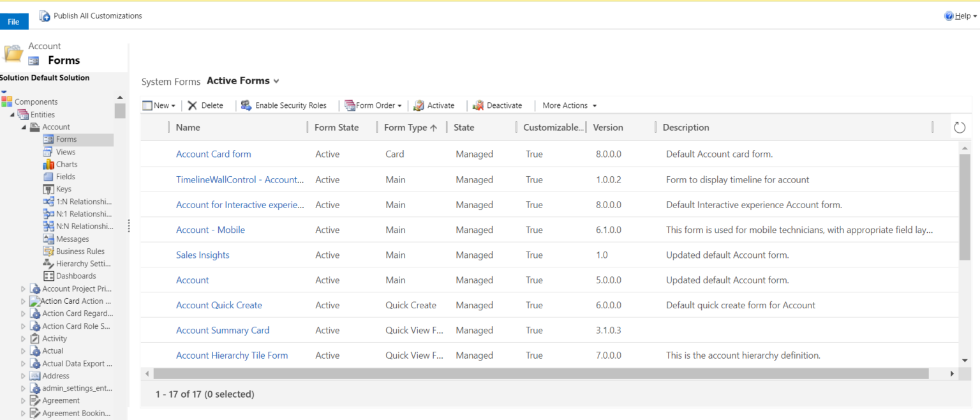Switch to the File tab
The height and width of the screenshot is (420, 980).
pos(13,20)
